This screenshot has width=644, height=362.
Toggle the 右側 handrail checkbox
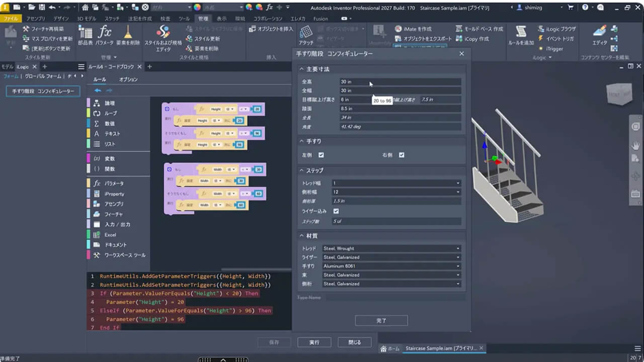pos(401,155)
